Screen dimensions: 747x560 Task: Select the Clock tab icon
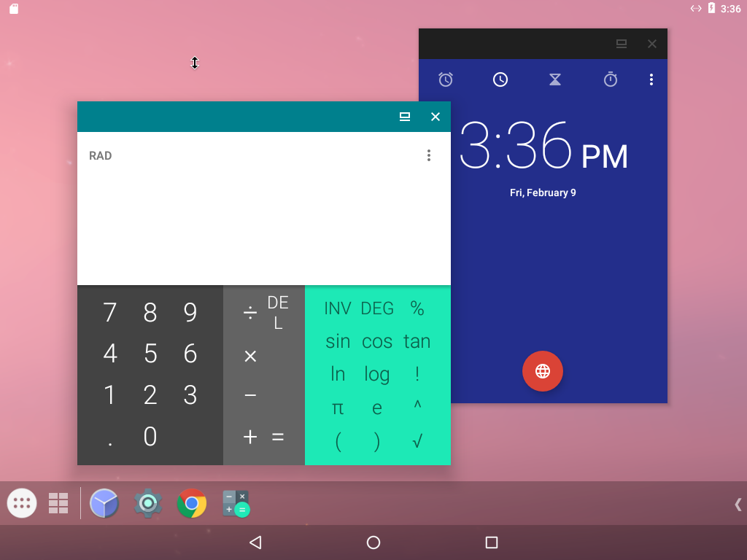[500, 79]
